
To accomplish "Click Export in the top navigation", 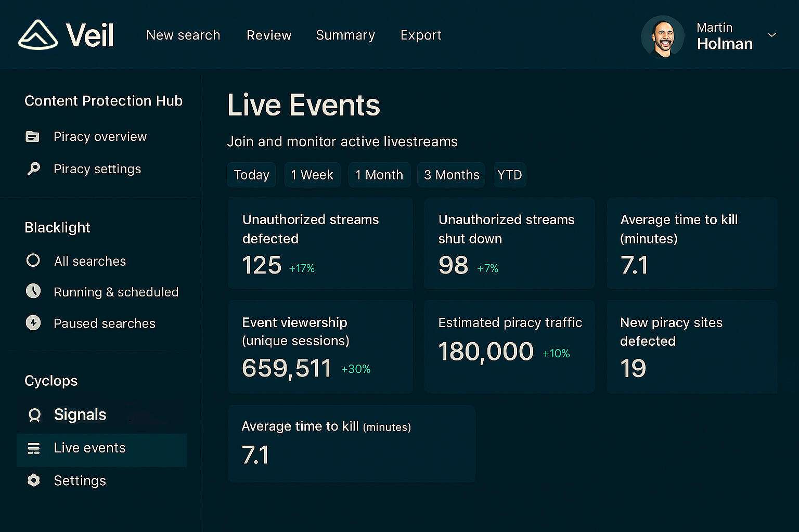I will click(x=421, y=35).
